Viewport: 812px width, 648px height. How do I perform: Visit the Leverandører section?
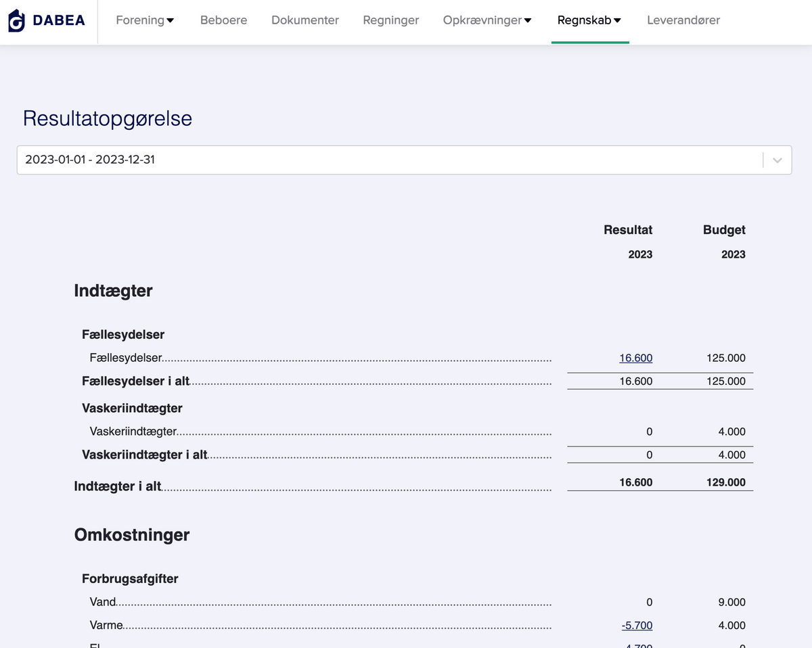point(683,20)
